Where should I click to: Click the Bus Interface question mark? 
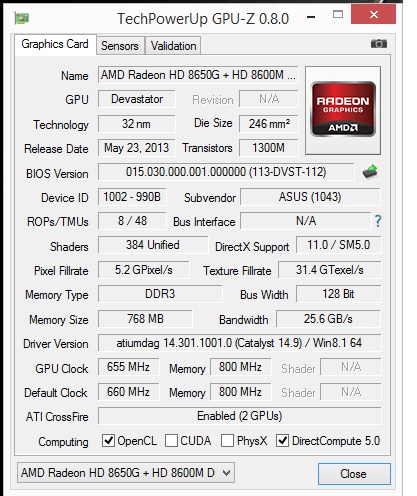(x=378, y=221)
